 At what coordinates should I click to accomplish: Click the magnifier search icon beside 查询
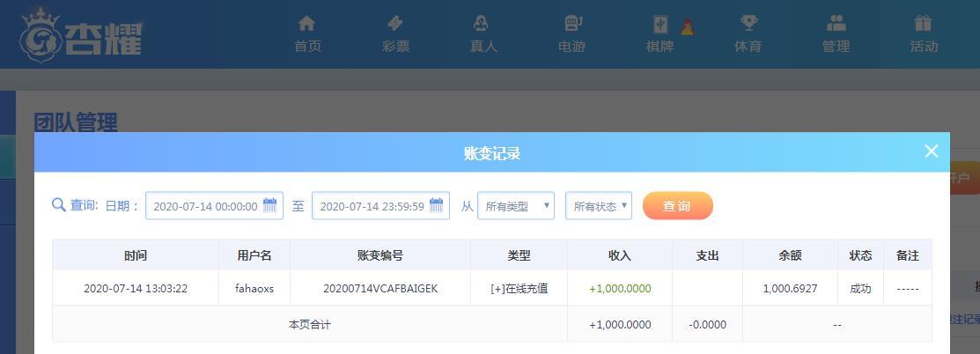pyautogui.click(x=59, y=205)
